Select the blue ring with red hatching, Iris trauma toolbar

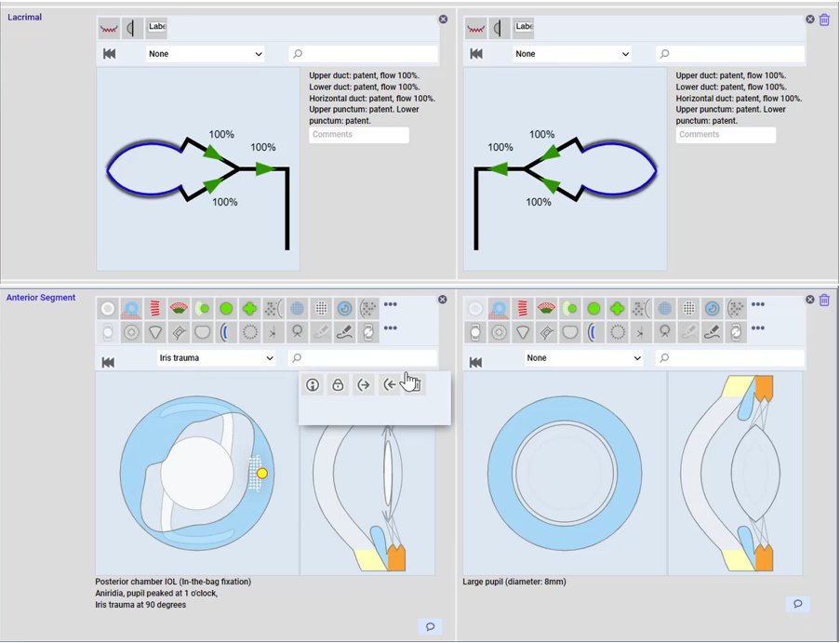(131, 308)
